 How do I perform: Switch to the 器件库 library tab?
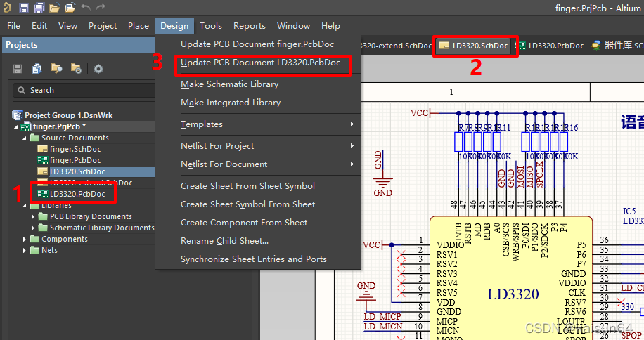tap(617, 46)
